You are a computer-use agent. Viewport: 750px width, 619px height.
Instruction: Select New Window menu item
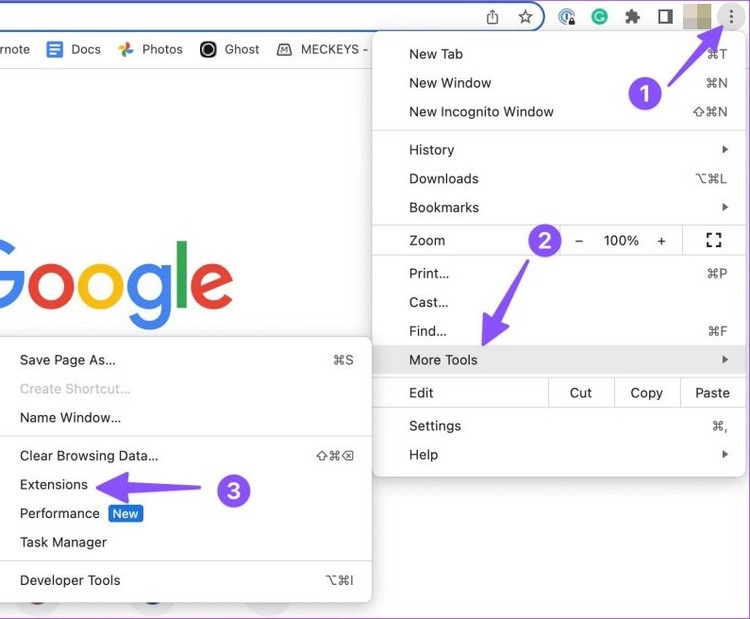click(x=559, y=83)
